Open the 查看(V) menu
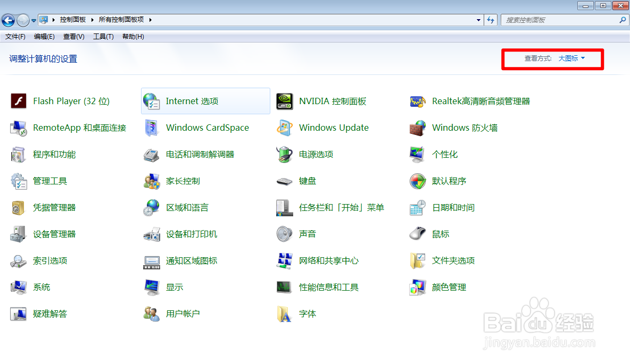 point(73,37)
